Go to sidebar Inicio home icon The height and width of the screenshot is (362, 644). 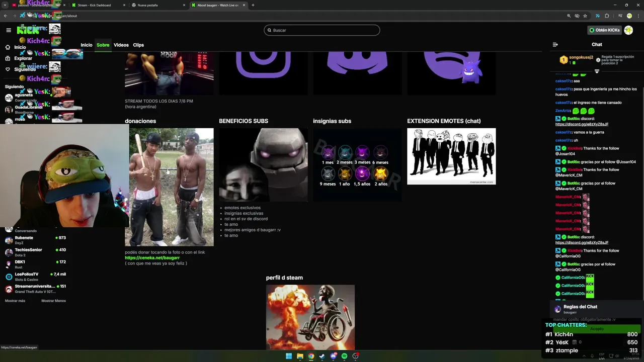[x=8, y=47]
